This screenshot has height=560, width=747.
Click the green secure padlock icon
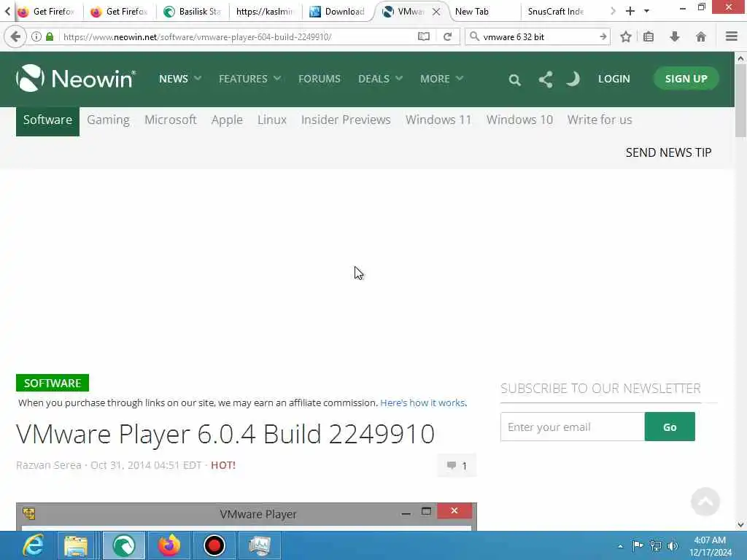(x=50, y=36)
